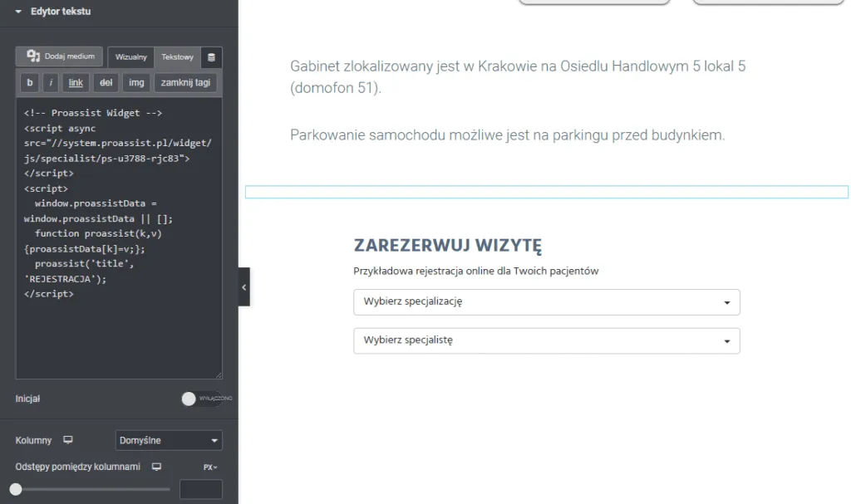Click device icon beside Odstępy pomiędzy kolumnami
The image size is (851, 504).
point(156,467)
